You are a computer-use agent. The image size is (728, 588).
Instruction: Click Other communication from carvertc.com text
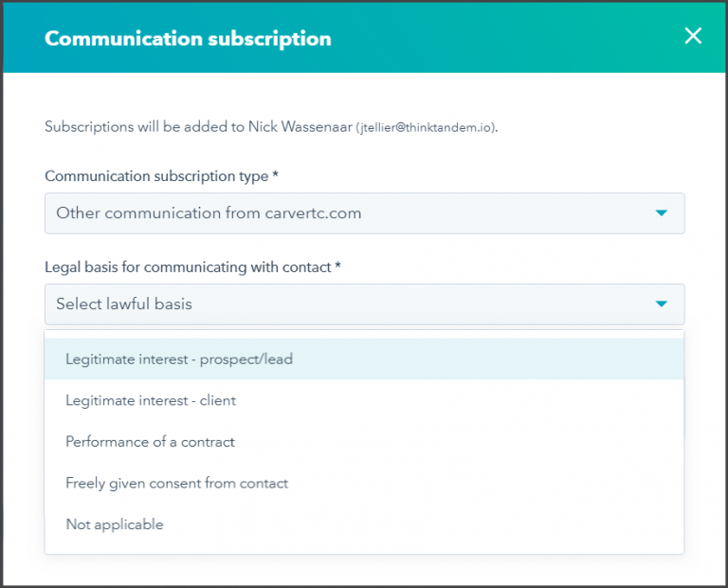209,213
